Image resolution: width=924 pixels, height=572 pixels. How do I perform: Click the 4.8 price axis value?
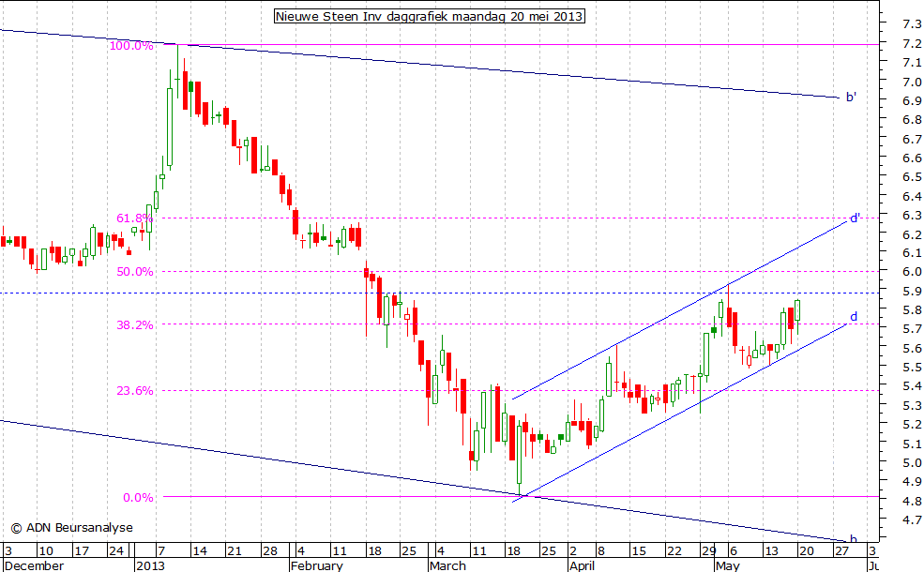tap(912, 501)
